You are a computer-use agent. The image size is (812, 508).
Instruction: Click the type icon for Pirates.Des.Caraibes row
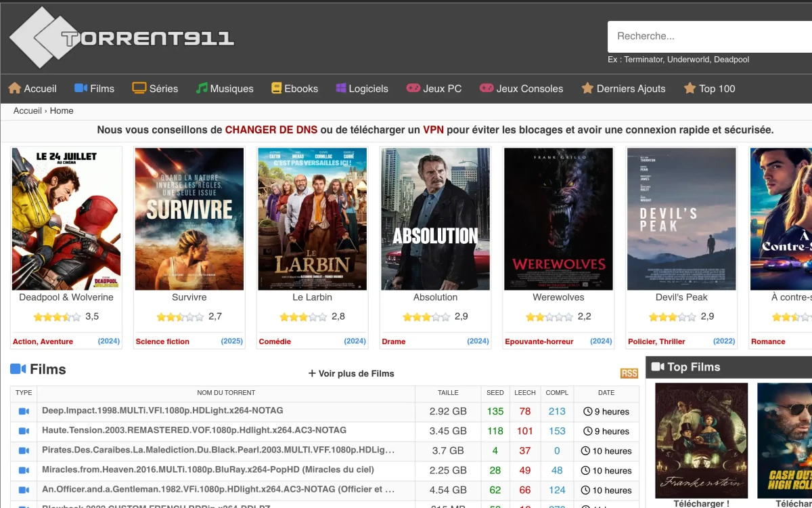click(24, 450)
